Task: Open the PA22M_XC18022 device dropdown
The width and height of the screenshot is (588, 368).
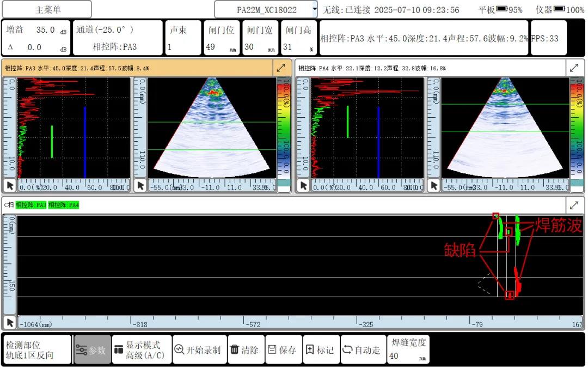Action: click(x=266, y=10)
